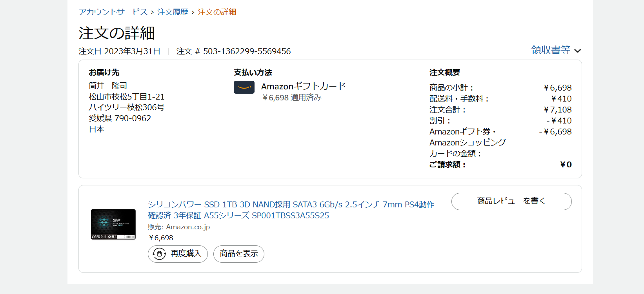Click the buy-again cart icon
Viewport: 644px width, 294px height.
(159, 254)
